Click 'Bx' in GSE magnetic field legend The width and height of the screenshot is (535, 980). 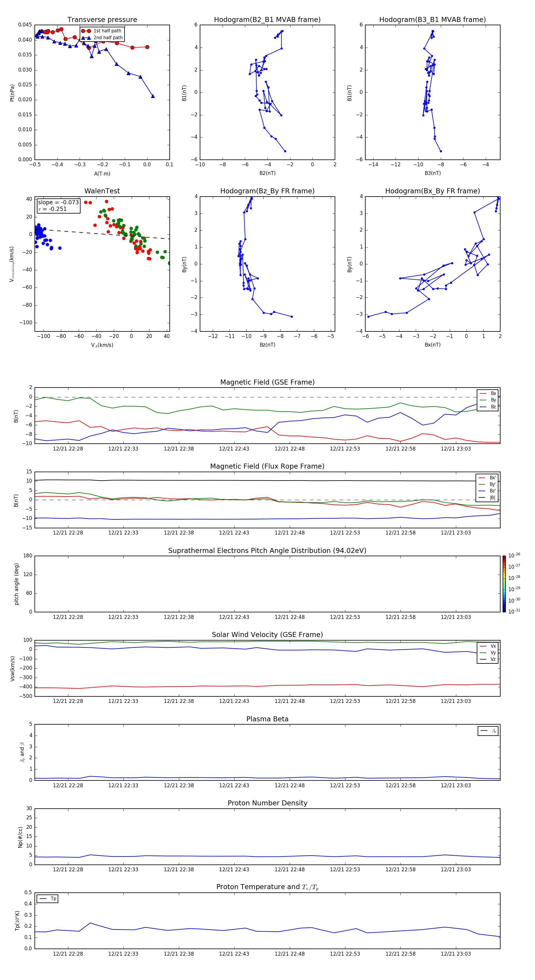(x=488, y=393)
